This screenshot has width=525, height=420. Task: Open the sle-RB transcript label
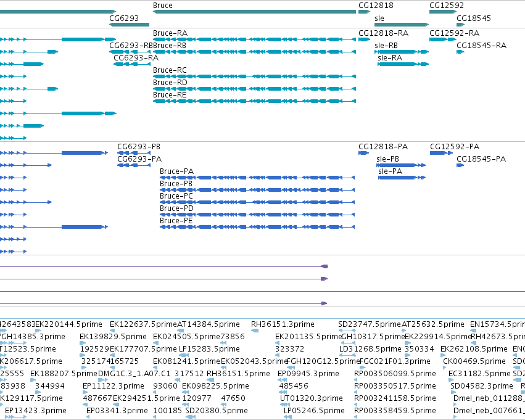[386, 46]
